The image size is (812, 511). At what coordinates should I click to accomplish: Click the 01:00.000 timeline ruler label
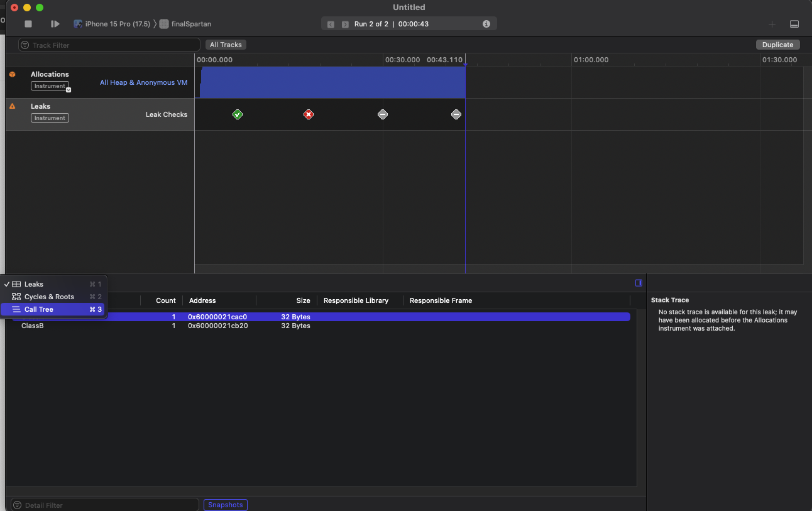591,60
